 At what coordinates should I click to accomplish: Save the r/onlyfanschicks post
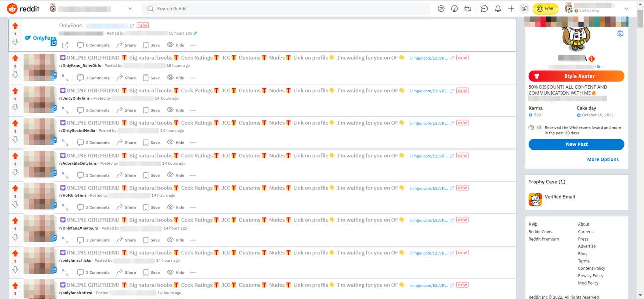coord(152,272)
